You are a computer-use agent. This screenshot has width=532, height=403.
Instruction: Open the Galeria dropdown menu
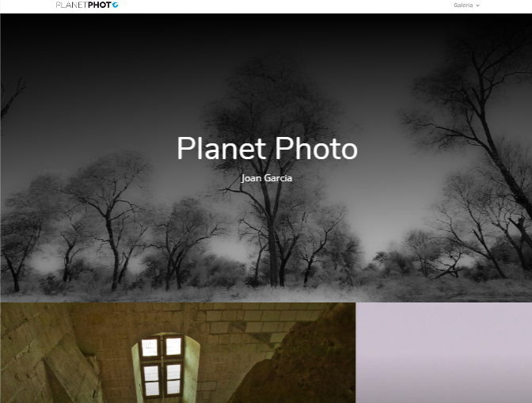click(466, 5)
